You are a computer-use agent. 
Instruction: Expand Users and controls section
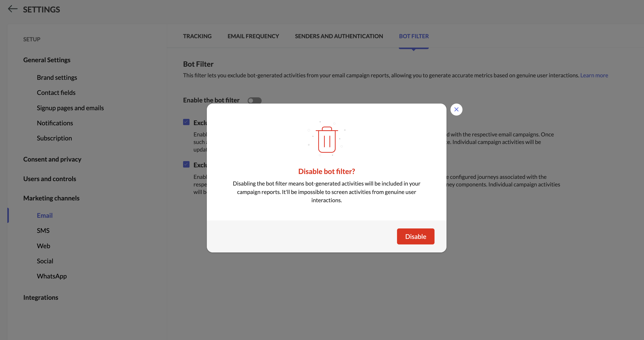pos(49,179)
